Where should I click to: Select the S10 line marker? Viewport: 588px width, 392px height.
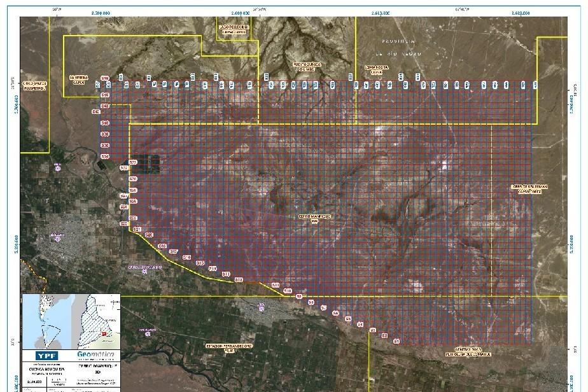[x=288, y=291]
